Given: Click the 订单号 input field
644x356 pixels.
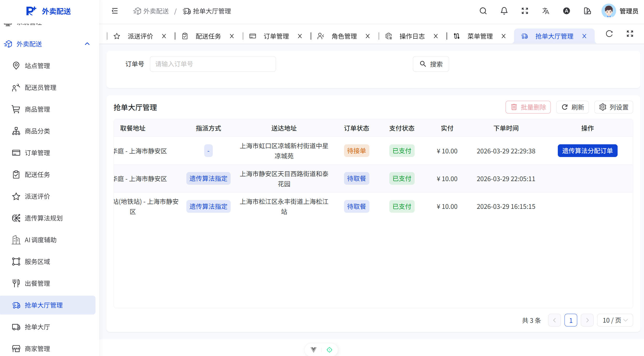Looking at the screenshot, I should [x=213, y=64].
